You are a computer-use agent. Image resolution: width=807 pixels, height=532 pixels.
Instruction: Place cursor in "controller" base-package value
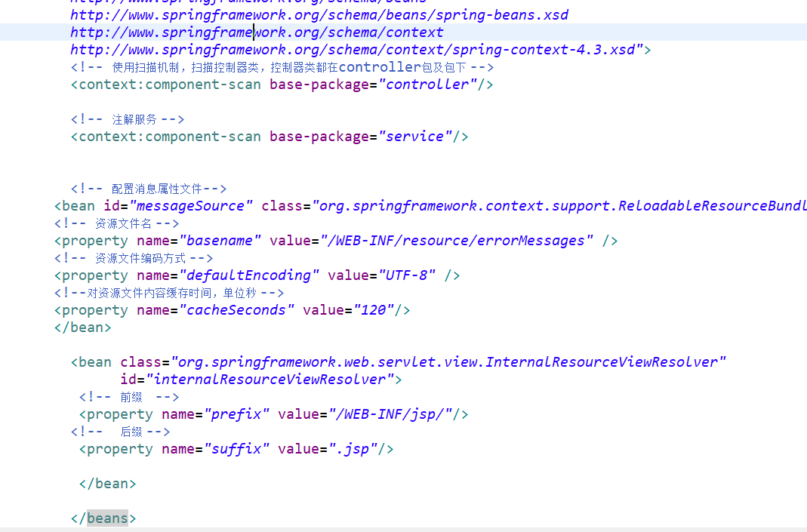click(427, 85)
